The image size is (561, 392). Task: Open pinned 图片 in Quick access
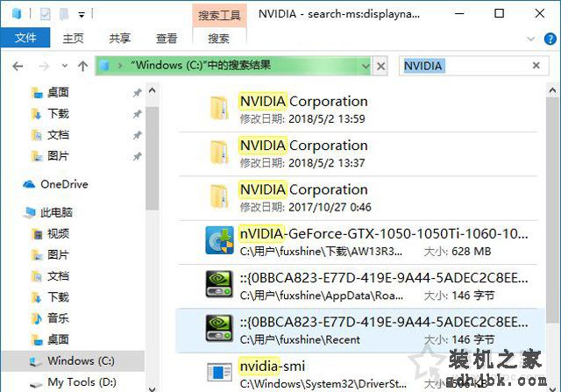click(x=58, y=156)
